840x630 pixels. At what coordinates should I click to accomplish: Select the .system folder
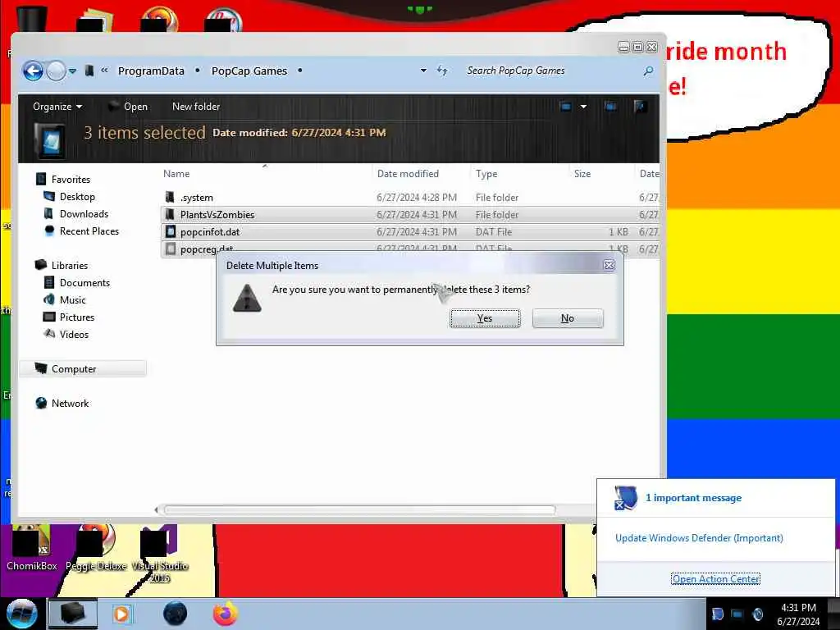pyautogui.click(x=410, y=198)
